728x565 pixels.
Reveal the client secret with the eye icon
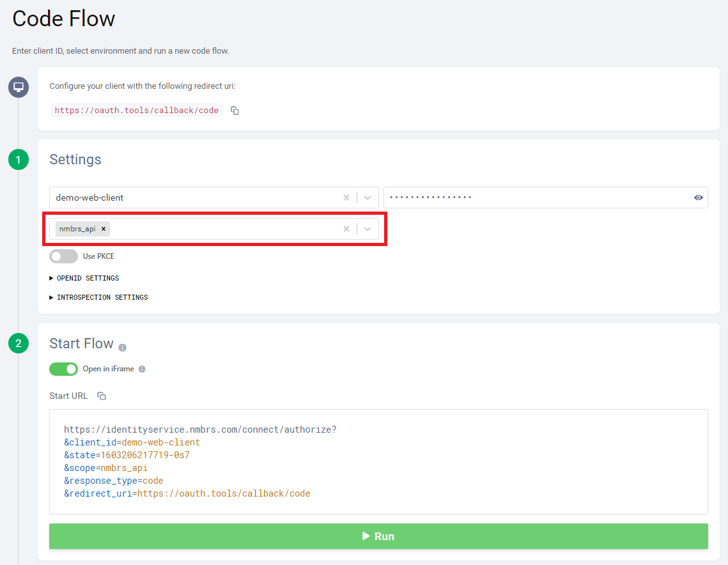click(698, 197)
